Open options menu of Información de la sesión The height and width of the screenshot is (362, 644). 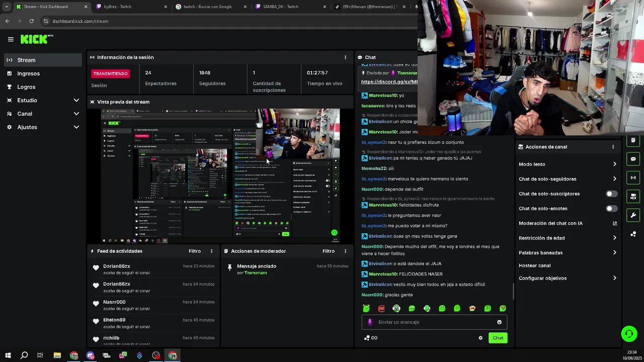345,57
